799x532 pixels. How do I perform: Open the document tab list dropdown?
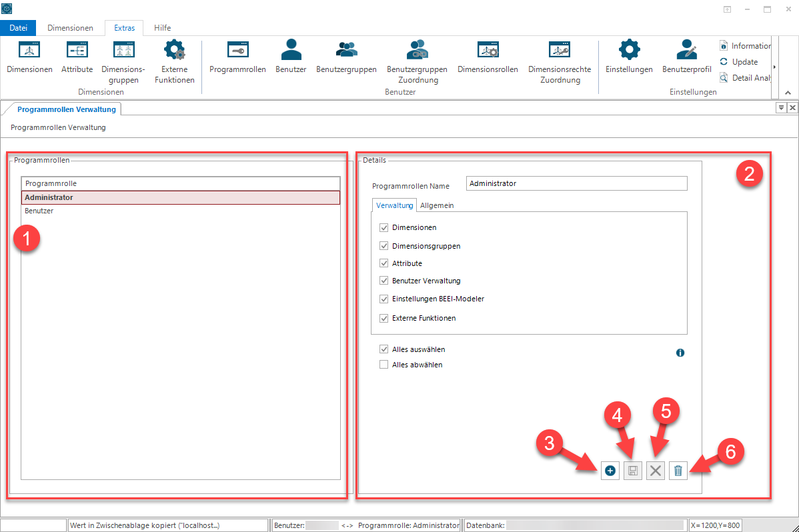click(x=780, y=107)
